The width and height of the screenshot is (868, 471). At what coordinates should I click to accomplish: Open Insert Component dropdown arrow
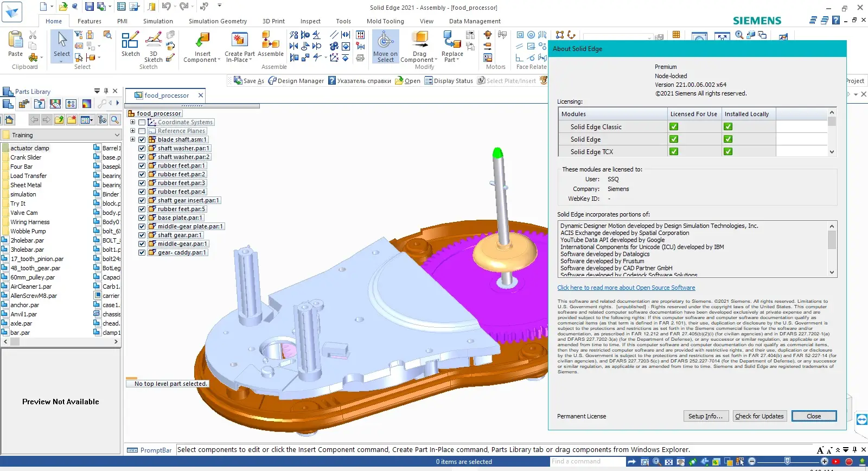tap(219, 60)
